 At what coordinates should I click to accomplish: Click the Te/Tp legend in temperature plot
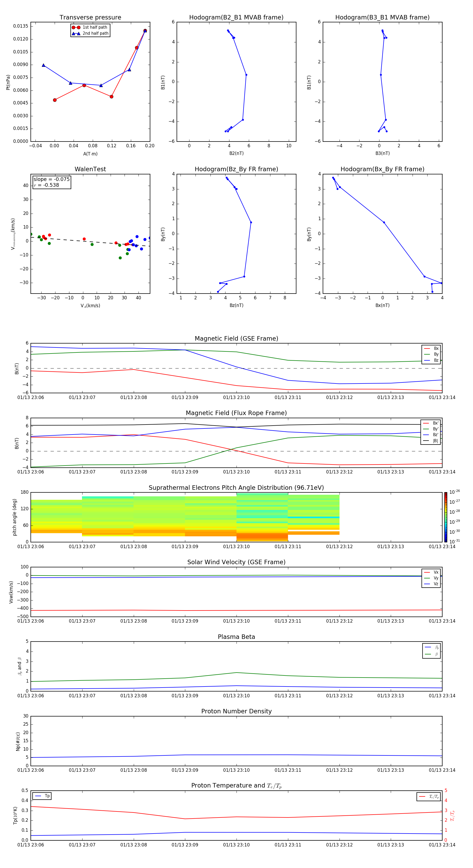click(429, 796)
